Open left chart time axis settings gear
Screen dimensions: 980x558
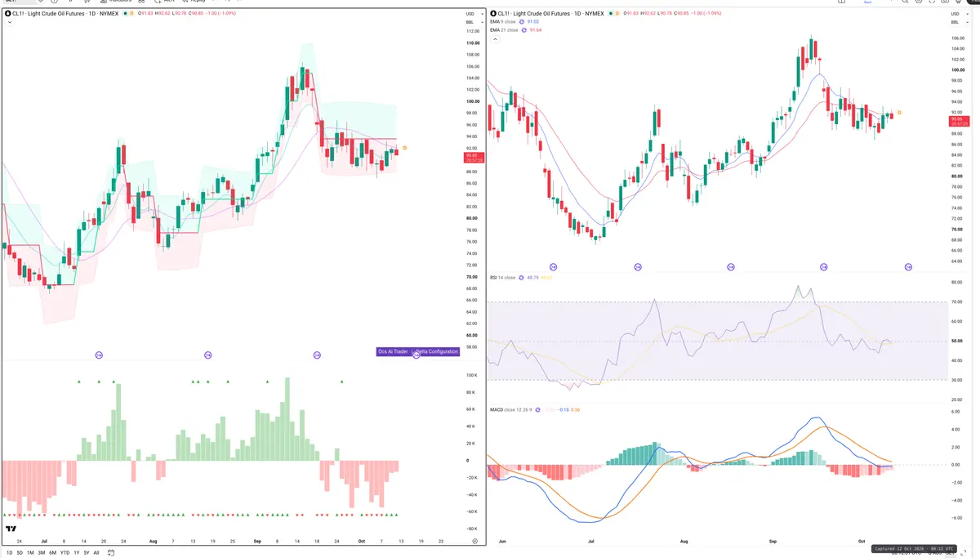pos(475,541)
